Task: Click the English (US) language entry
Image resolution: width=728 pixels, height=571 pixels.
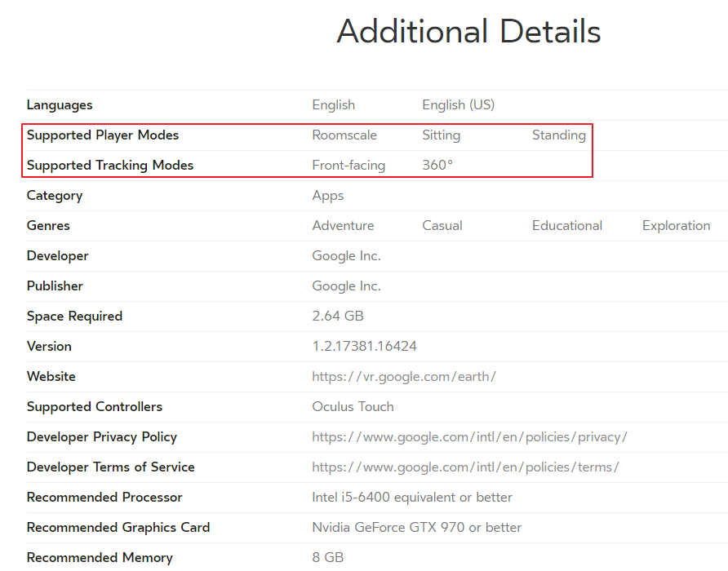Action: [x=458, y=105]
